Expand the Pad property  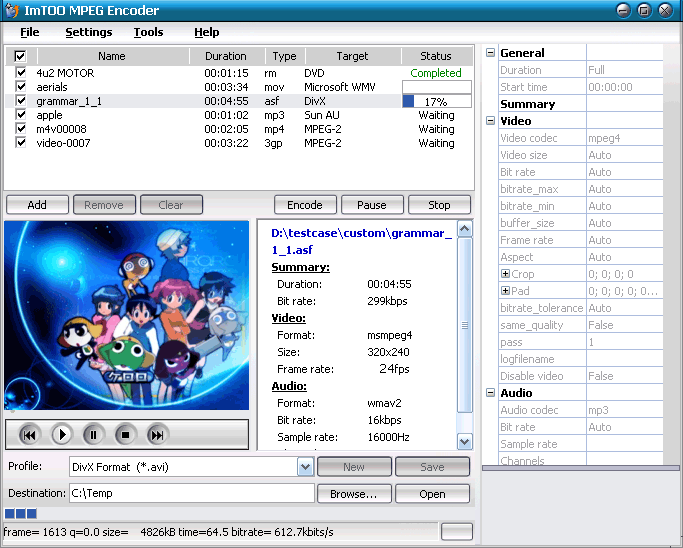pyautogui.click(x=505, y=291)
